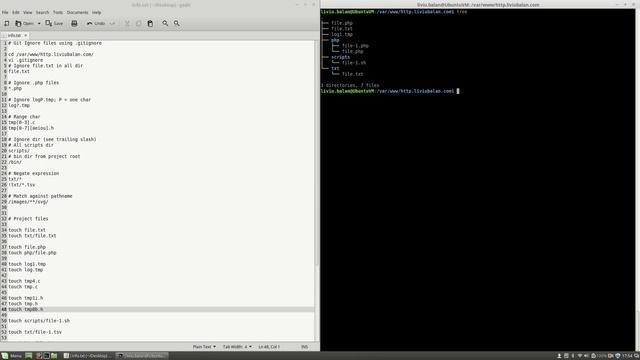640x360 pixels.
Task: Click the sound volume tray icon
Action: coord(586,356)
